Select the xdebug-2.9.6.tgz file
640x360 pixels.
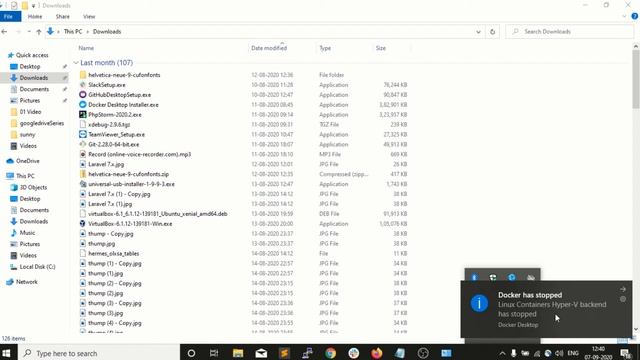tap(109, 124)
